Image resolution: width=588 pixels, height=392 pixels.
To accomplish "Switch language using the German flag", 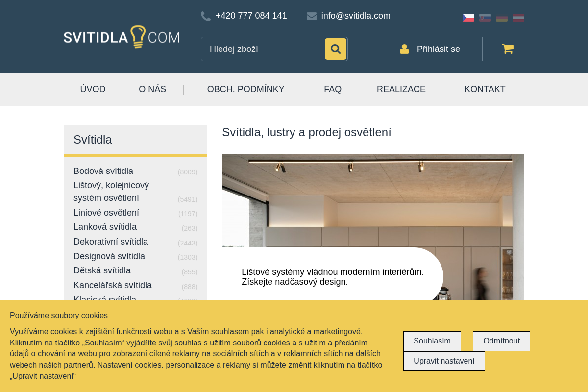I will [x=502, y=18].
